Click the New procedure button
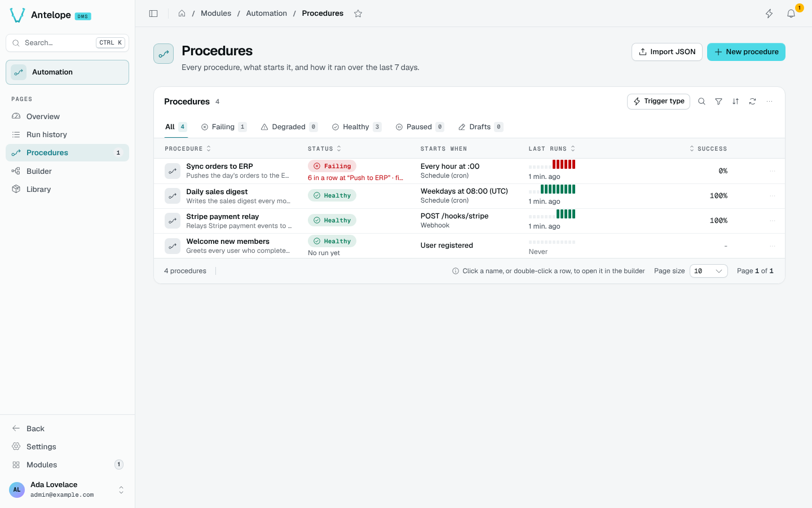Screen dimensions: 812x508 [x=746, y=52]
